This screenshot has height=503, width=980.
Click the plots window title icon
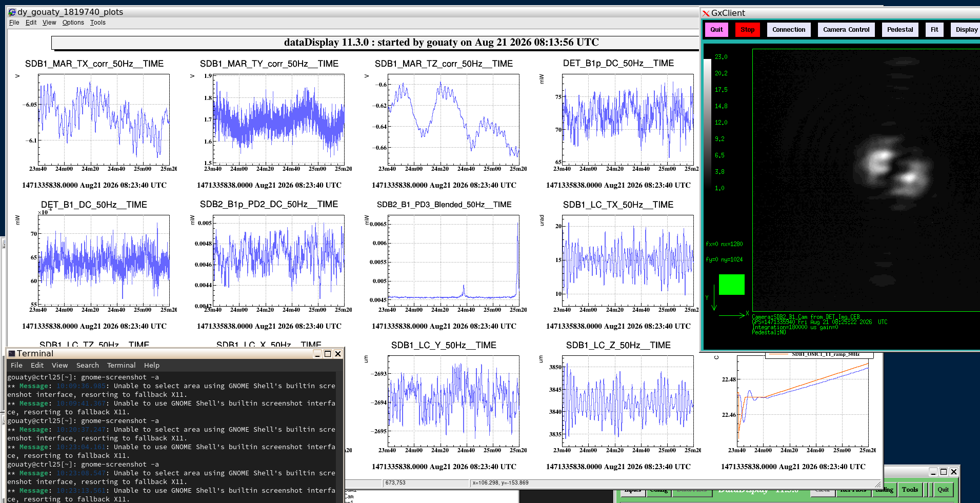coord(12,12)
